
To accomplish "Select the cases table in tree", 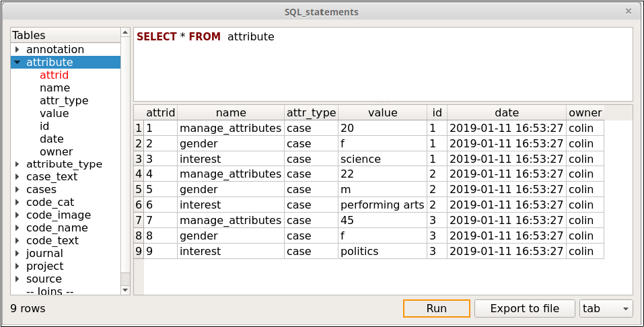I will pyautogui.click(x=41, y=190).
